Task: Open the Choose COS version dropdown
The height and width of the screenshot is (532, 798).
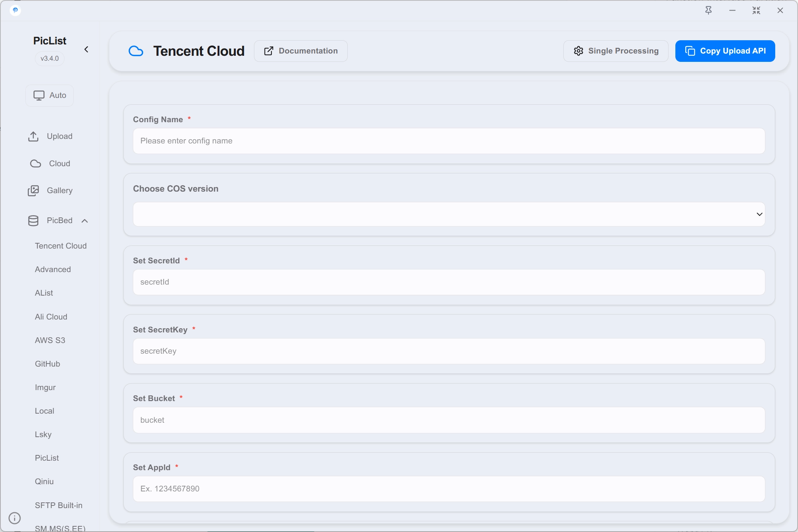Action: click(449, 214)
